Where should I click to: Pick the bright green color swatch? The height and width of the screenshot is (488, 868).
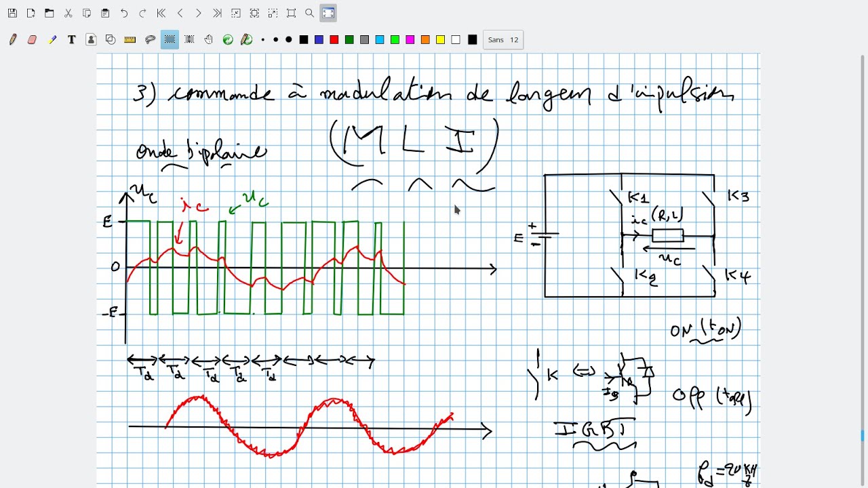point(395,40)
